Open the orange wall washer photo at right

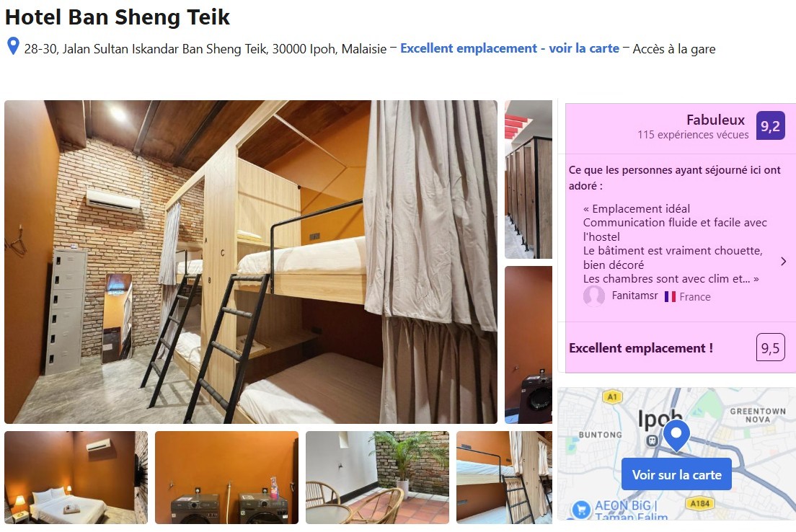click(x=529, y=345)
